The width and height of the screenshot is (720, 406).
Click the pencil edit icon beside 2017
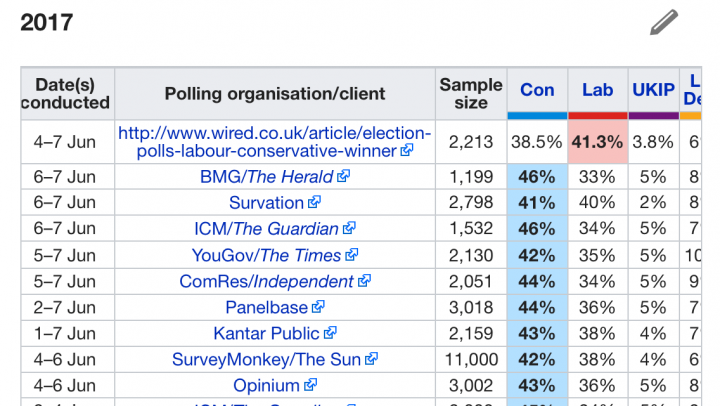tap(664, 21)
